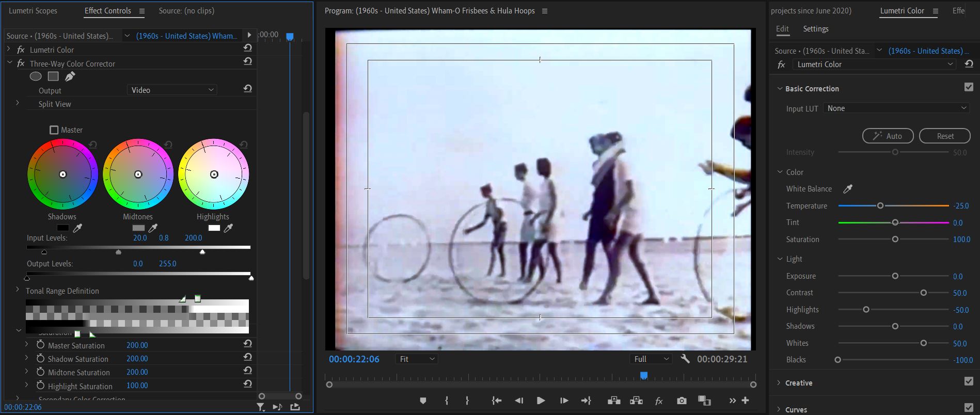Click the Shadows color wheel center
The width and height of the screenshot is (980, 415).
point(63,174)
